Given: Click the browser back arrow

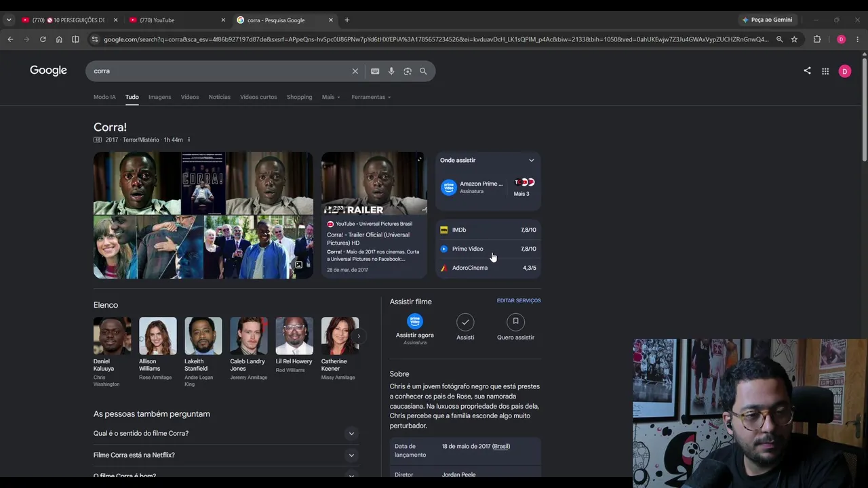Looking at the screenshot, I should click(10, 39).
